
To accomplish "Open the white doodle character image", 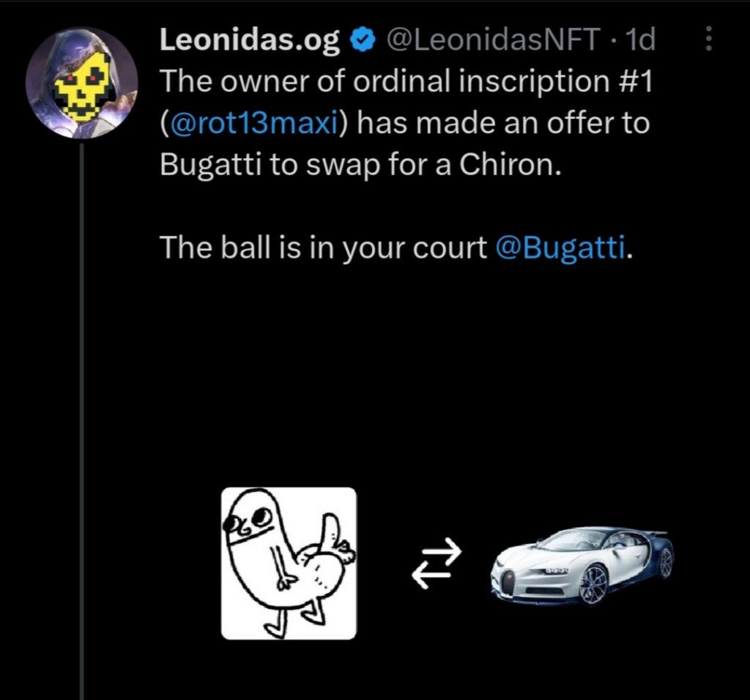I will [x=289, y=563].
